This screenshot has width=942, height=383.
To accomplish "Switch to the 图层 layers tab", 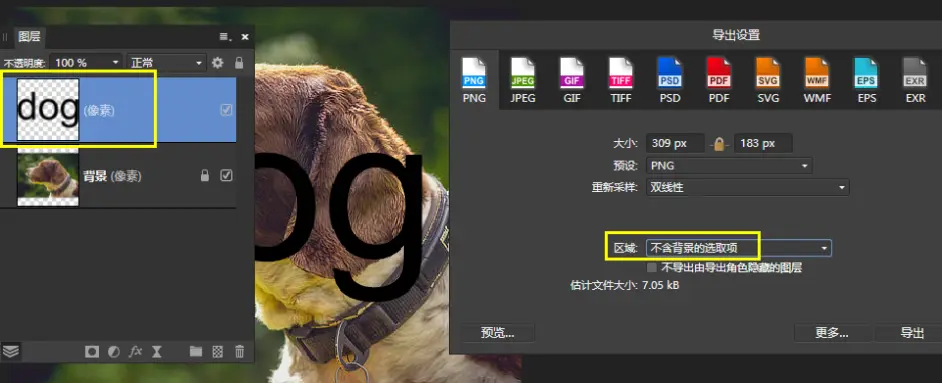I will tap(29, 37).
